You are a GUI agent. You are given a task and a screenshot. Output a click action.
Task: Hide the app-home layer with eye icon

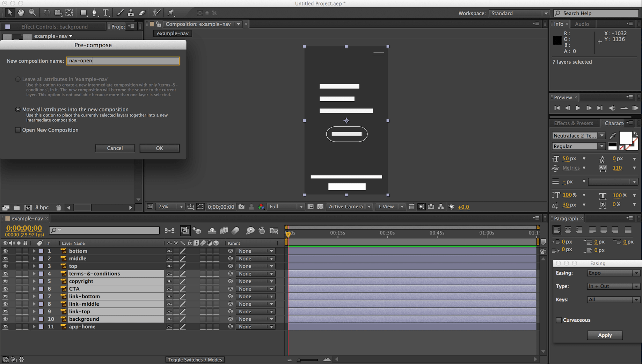[x=5, y=327]
